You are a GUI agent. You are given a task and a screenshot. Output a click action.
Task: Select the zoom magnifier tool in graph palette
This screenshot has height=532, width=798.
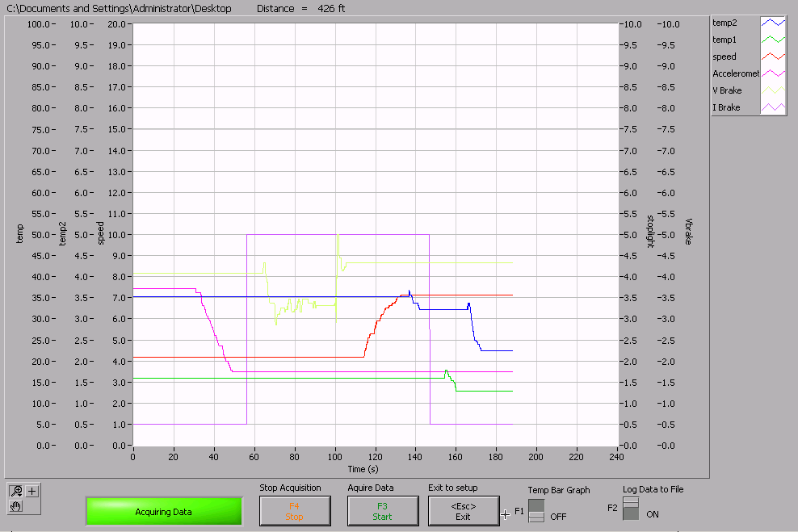pos(16,491)
